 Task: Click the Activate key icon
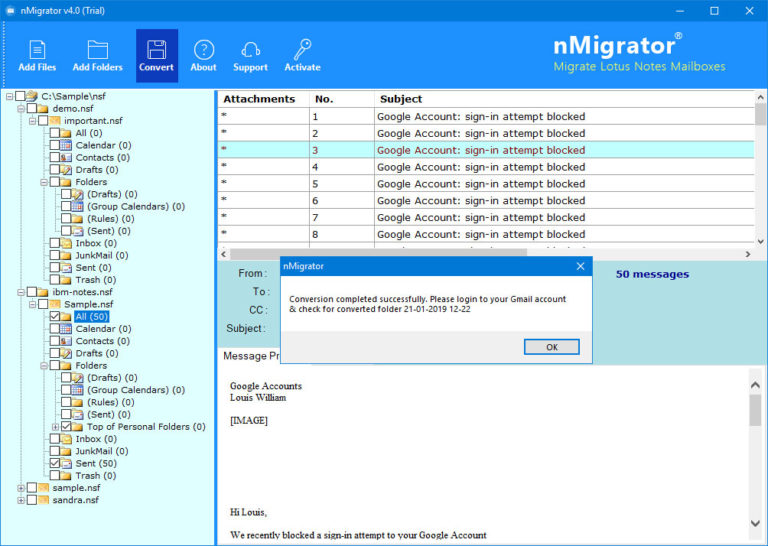click(x=302, y=49)
